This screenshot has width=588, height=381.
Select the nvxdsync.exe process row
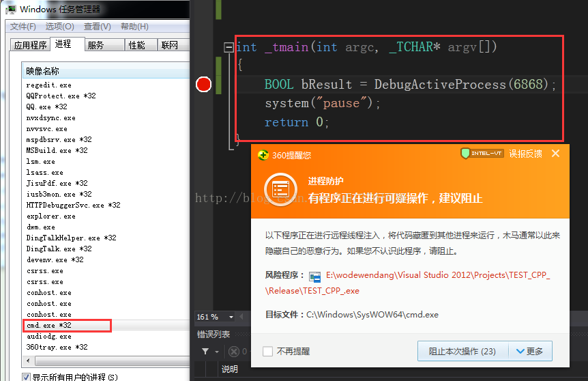coord(106,118)
